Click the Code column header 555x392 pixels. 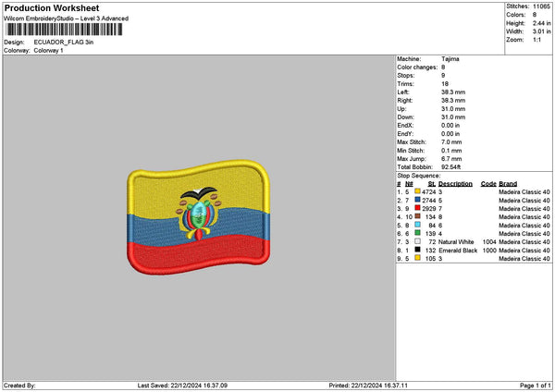[488, 184]
